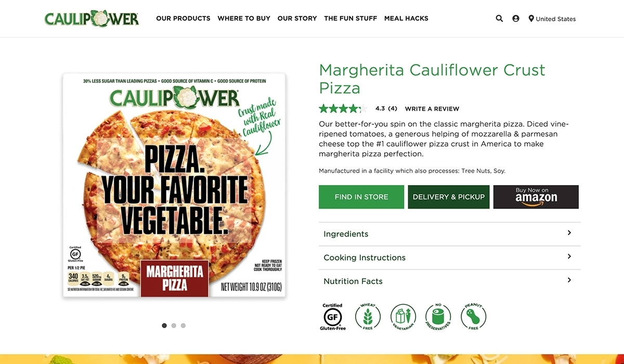The image size is (624, 364).
Task: Open the Meal Hacks menu item
Action: [x=406, y=18]
